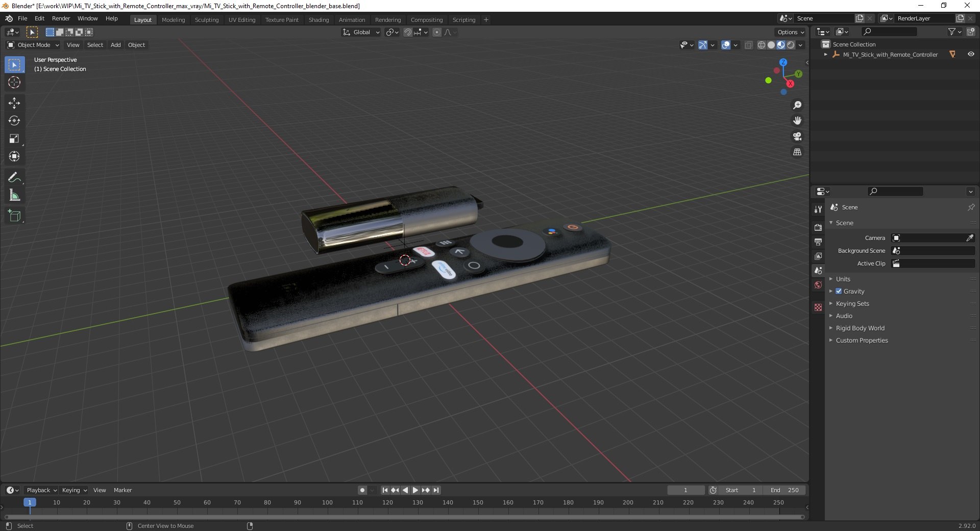Open the Object Mode dropdown
The width and height of the screenshot is (980, 531).
[33, 45]
